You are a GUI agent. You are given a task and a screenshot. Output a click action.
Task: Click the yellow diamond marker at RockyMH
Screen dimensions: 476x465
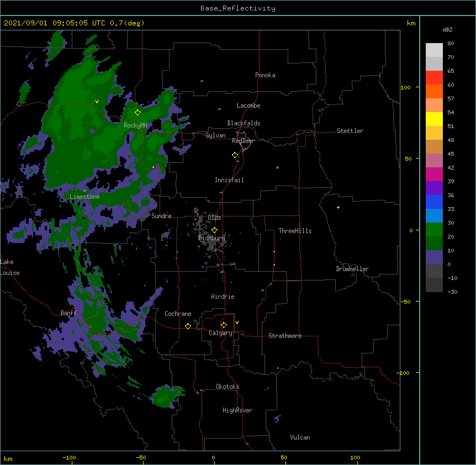pos(138,113)
